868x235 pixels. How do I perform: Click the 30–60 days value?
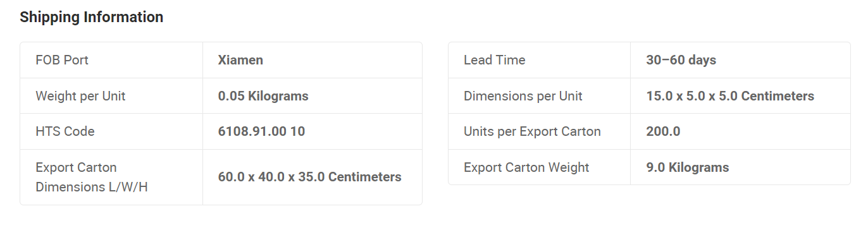[x=681, y=60]
